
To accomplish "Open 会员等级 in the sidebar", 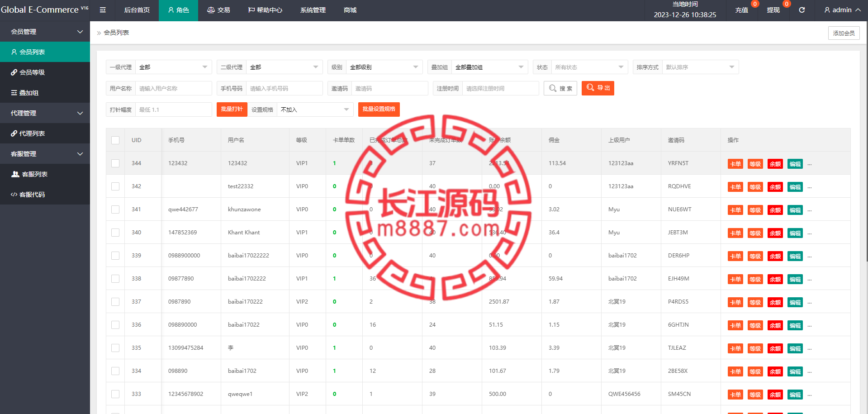I will click(x=45, y=72).
